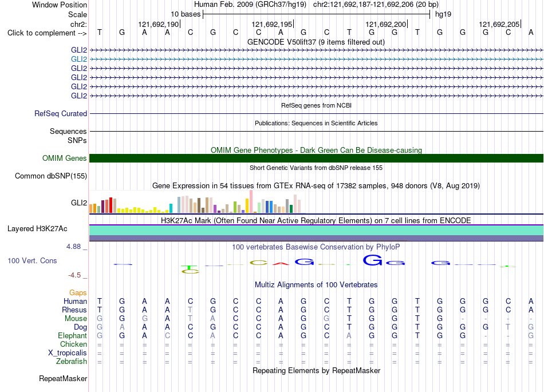Open the 100 Vert. Cons track label
This screenshot has height=392, width=544.
[32, 260]
